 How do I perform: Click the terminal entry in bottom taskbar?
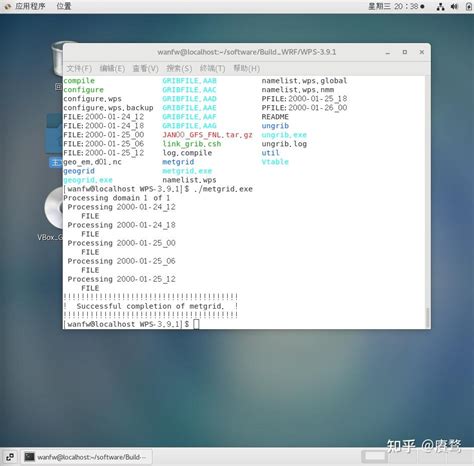coord(87,457)
